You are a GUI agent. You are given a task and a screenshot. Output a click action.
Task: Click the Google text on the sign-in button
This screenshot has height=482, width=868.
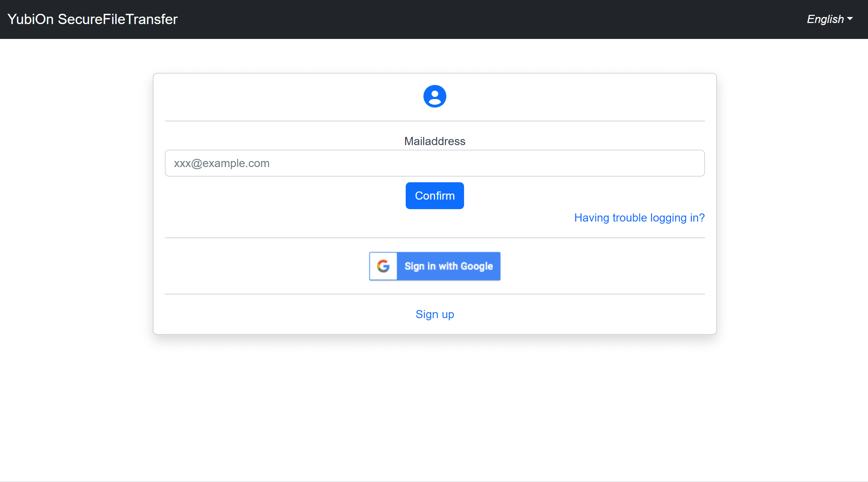(476, 266)
